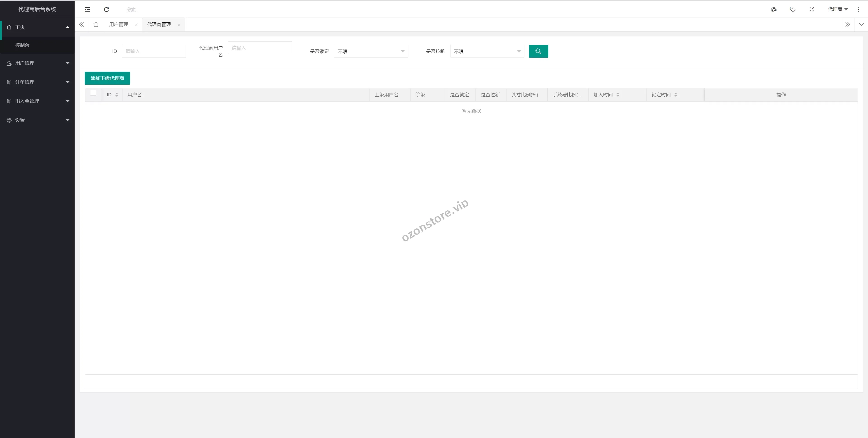The image size is (868, 438).
Task: Collapse tabs using the double left arrows
Action: tap(81, 24)
